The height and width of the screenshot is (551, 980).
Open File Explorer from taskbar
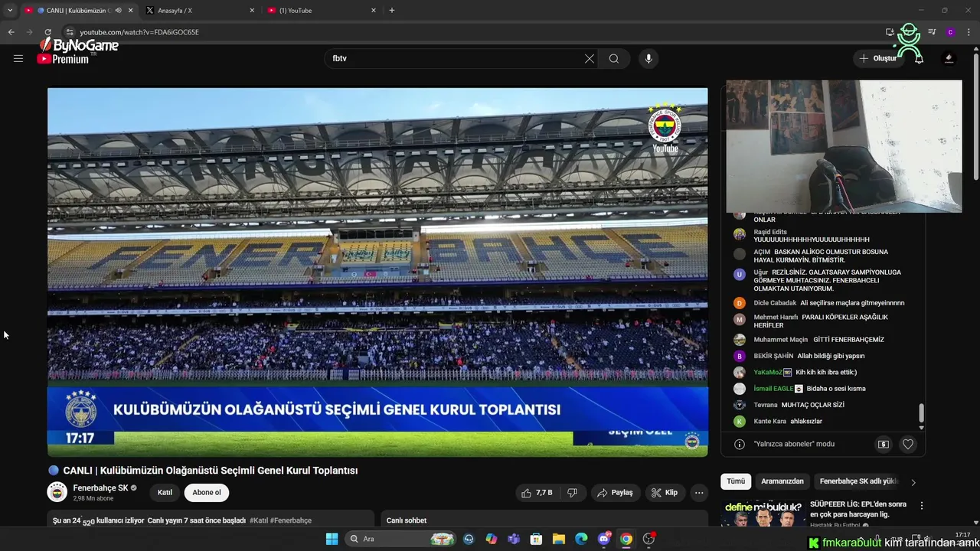pyautogui.click(x=559, y=539)
